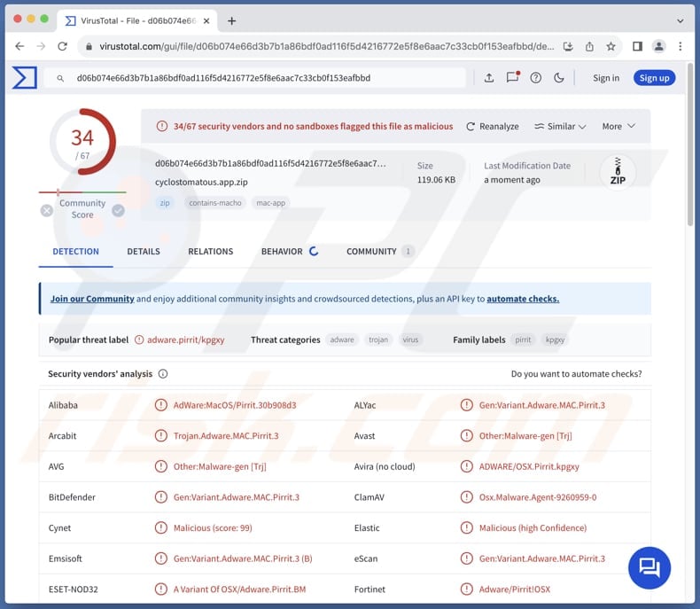The width and height of the screenshot is (700, 609).
Task: Click the alert icon next to Popular threat label
Action: [139, 340]
